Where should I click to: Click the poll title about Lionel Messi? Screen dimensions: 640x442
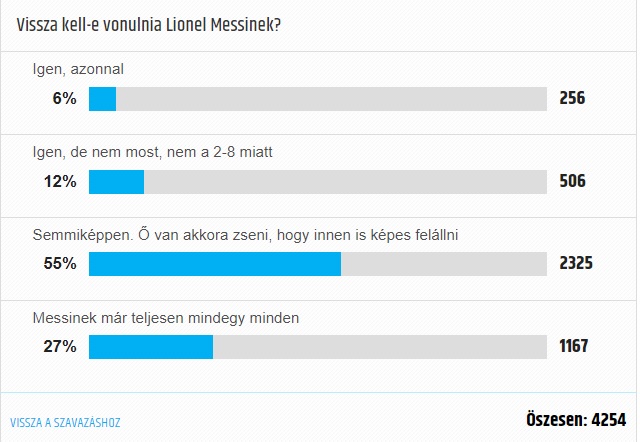[x=149, y=25]
